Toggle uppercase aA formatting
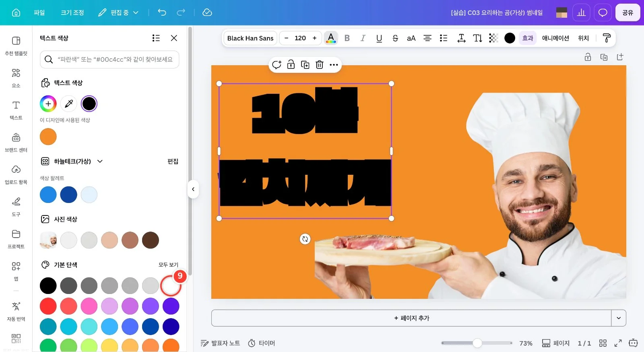This screenshot has height=352, width=644. [411, 38]
